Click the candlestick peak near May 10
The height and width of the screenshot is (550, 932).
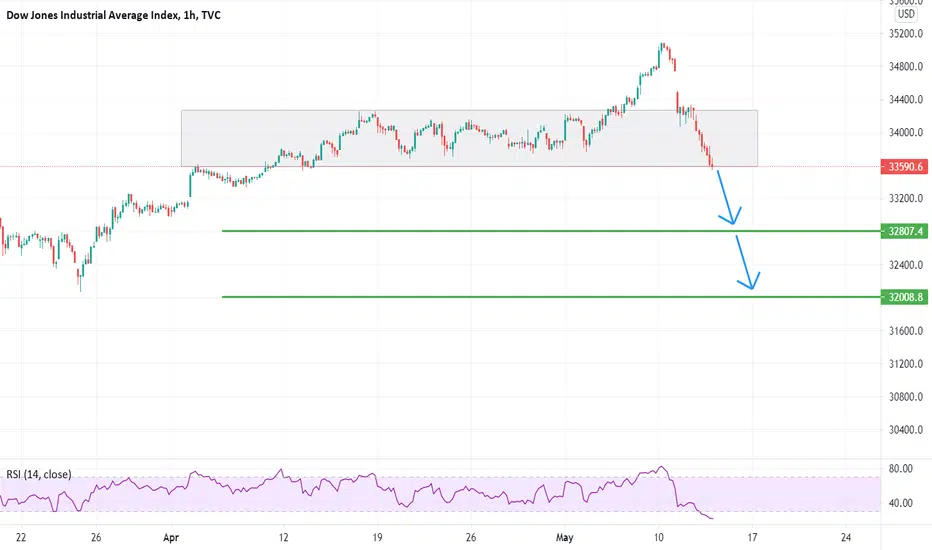pyautogui.click(x=662, y=46)
